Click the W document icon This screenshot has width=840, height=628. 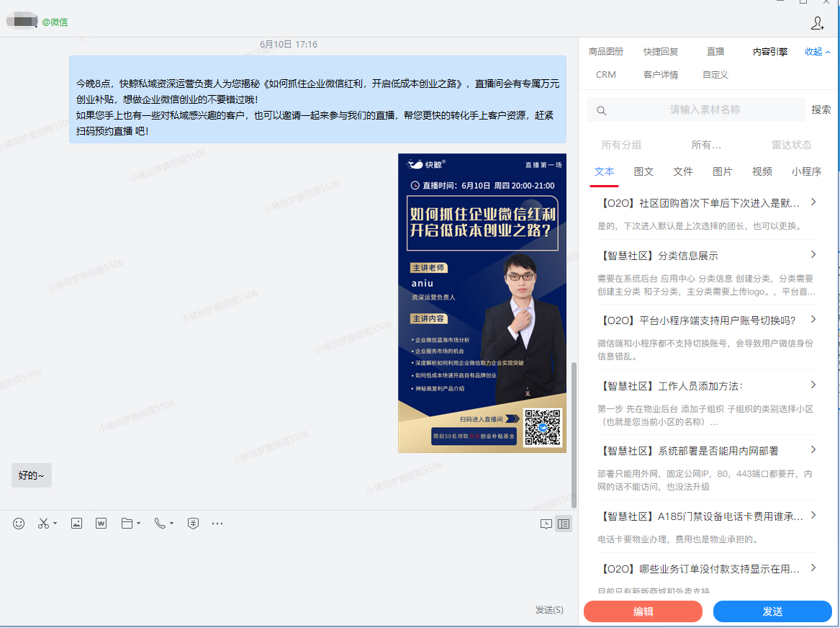click(x=101, y=524)
